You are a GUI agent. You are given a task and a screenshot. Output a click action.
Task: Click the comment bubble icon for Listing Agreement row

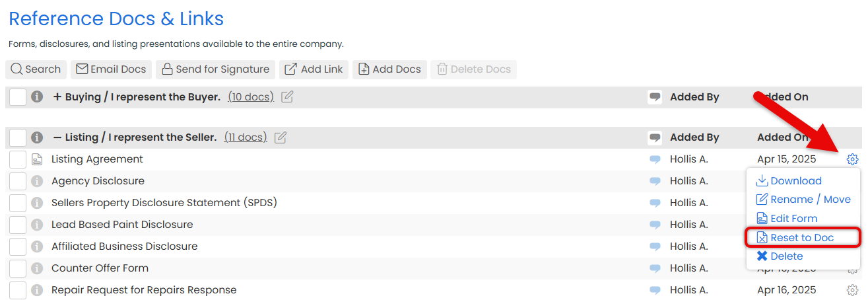[655, 159]
